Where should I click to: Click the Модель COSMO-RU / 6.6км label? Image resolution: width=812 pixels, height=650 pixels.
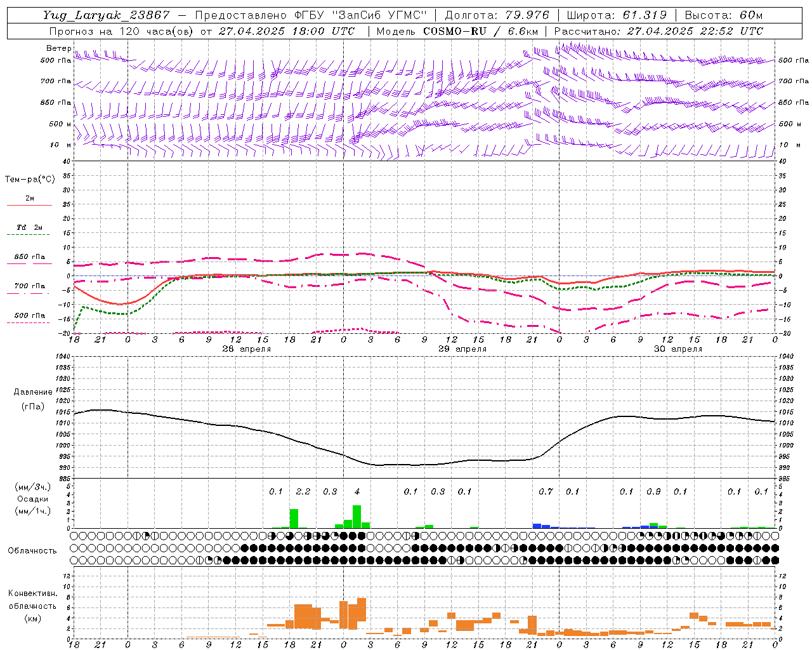(x=457, y=31)
